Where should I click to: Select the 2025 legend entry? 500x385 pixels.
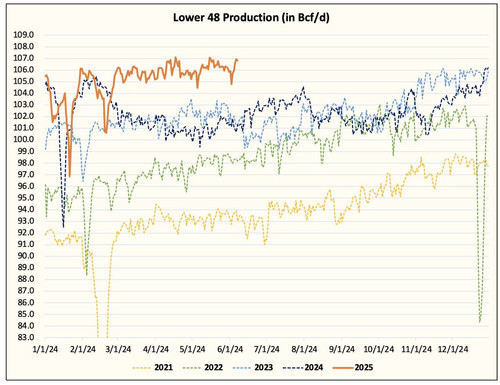[x=353, y=368]
